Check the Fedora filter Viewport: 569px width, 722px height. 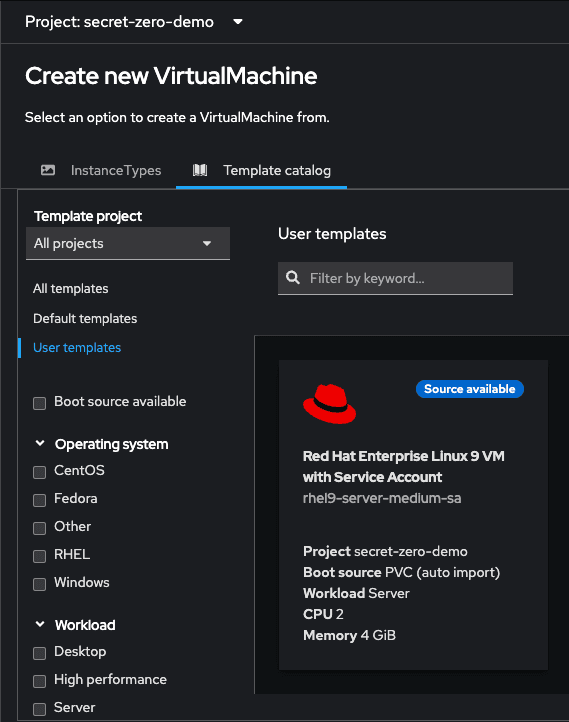[x=40, y=500]
